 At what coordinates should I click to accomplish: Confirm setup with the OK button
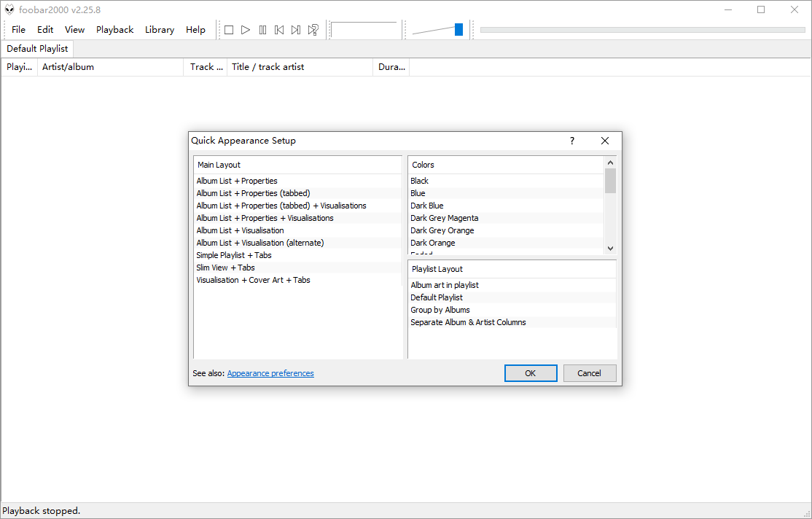point(531,372)
